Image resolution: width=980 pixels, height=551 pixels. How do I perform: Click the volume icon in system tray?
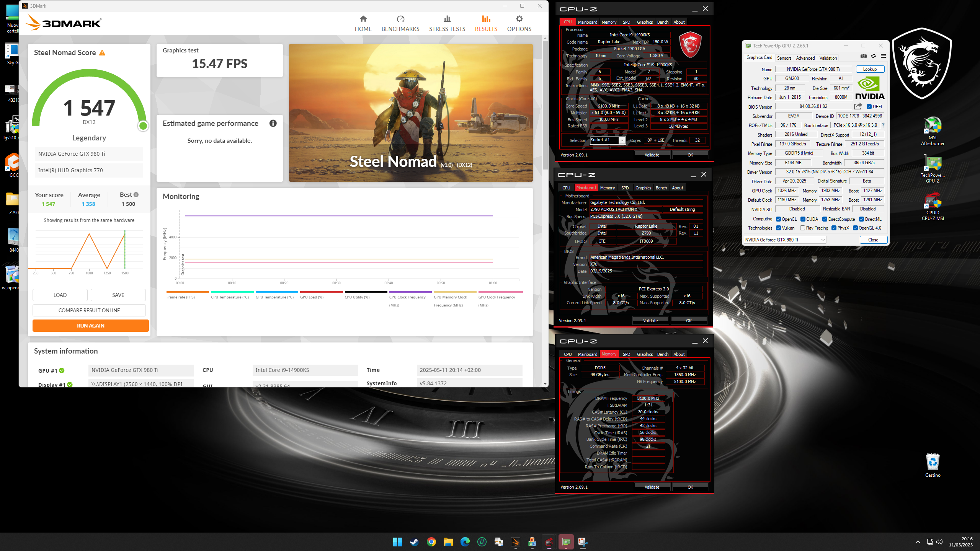pos(939,542)
